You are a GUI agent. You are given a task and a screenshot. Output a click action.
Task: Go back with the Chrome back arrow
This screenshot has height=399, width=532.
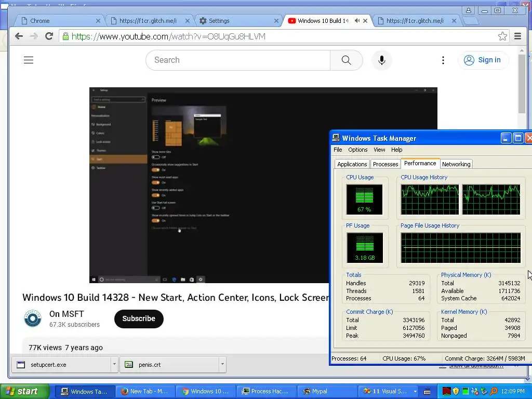(19, 36)
